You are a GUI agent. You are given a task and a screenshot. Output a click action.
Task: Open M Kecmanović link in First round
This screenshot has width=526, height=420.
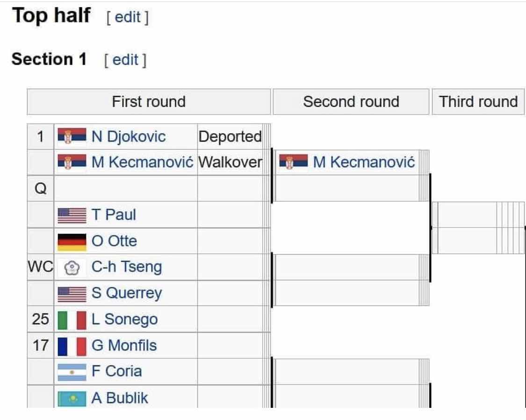pos(143,162)
